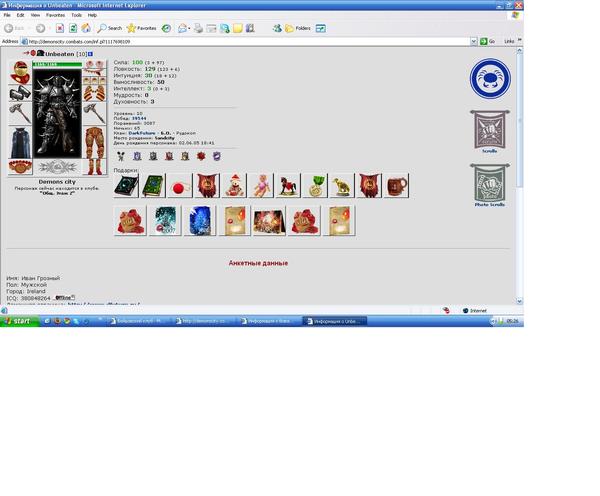Click the Forward navigation button

(x=40, y=28)
